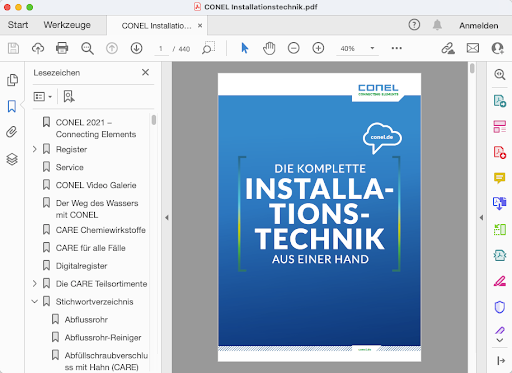Image resolution: width=512 pixels, height=373 pixels.
Task: Zoom in with the plus icon
Action: pyautogui.click(x=318, y=48)
